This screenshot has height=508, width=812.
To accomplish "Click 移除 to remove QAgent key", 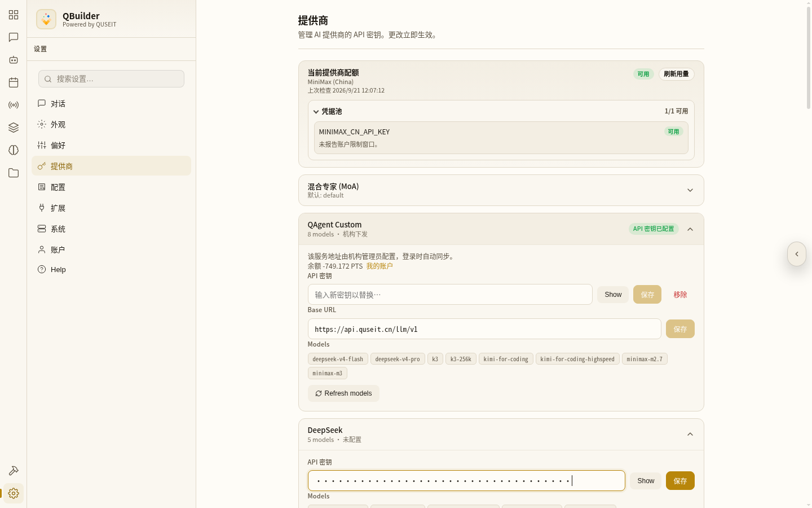I will point(680,295).
